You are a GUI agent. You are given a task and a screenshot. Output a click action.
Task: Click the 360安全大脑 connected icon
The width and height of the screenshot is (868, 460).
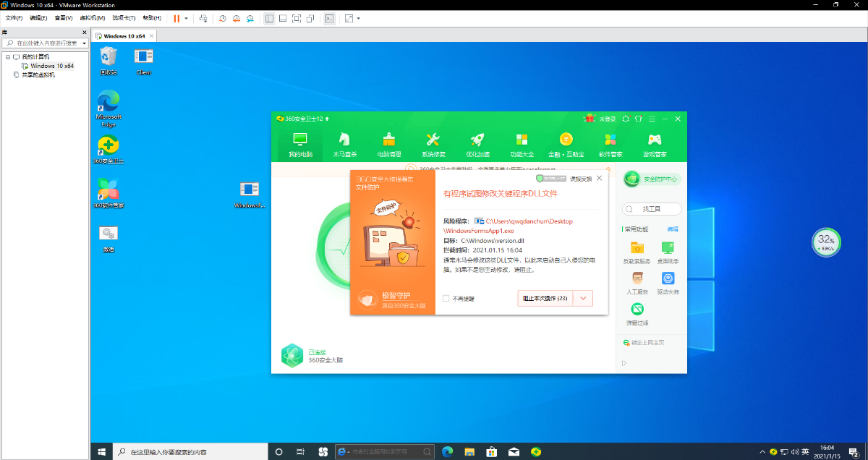pyautogui.click(x=292, y=355)
